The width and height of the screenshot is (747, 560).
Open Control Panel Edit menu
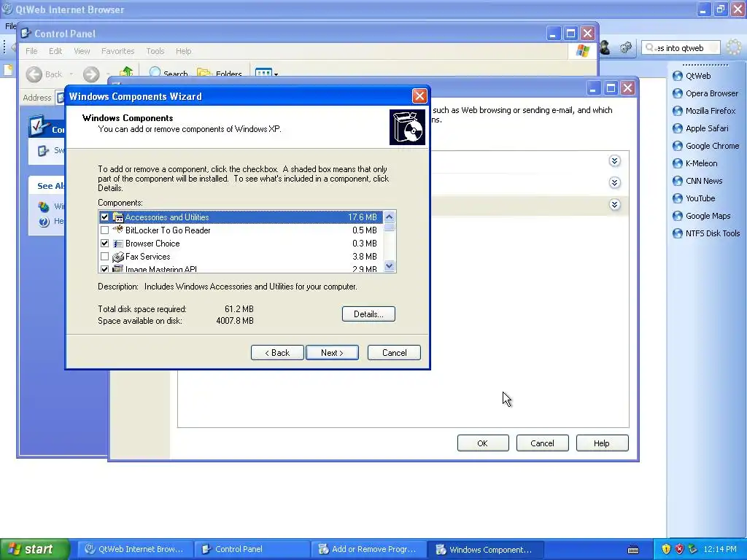click(55, 51)
